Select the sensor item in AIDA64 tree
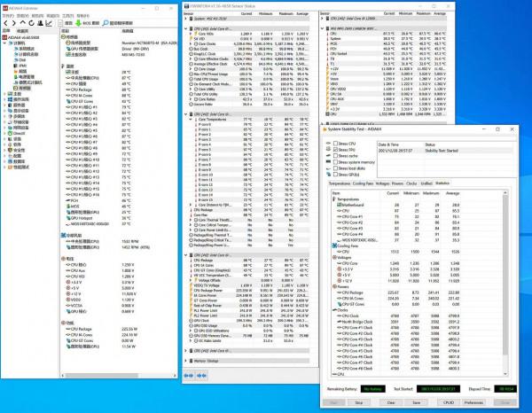Screen dimensions: 532x413 point(23,89)
